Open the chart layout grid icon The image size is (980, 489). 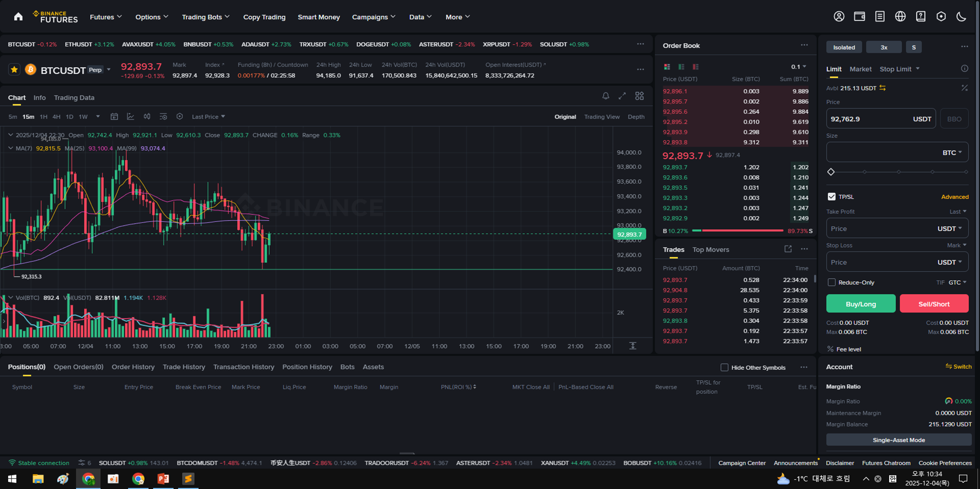639,96
